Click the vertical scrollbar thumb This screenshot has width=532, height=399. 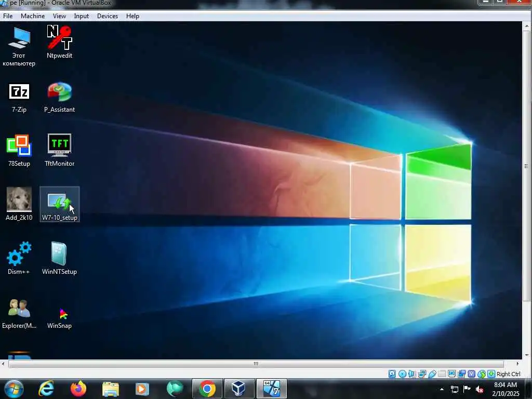(526, 166)
